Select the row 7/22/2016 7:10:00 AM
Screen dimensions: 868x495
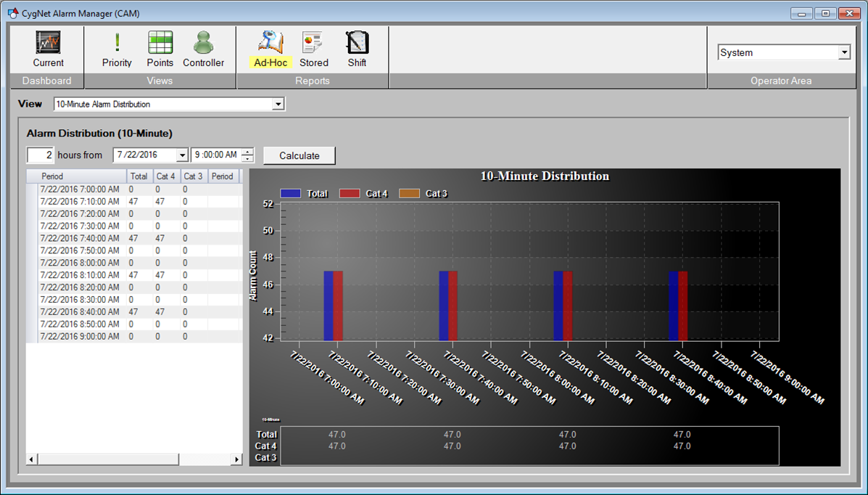tap(135, 202)
